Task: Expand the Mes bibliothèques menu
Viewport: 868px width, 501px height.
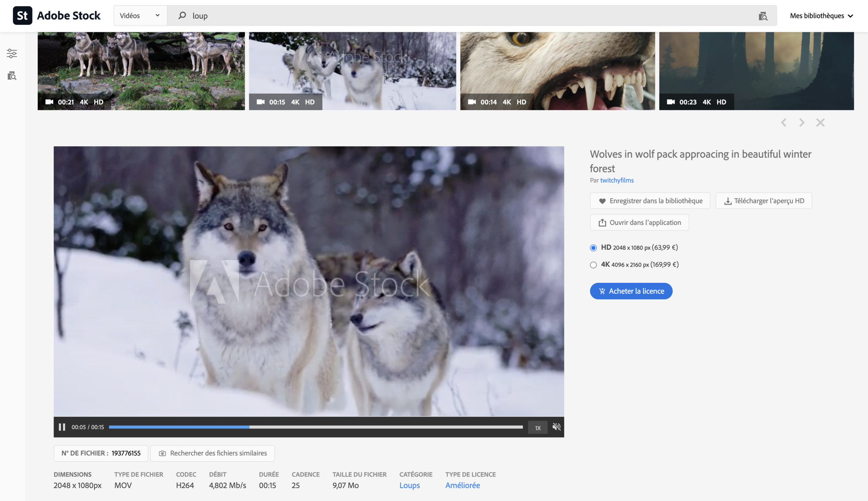Action: (821, 16)
